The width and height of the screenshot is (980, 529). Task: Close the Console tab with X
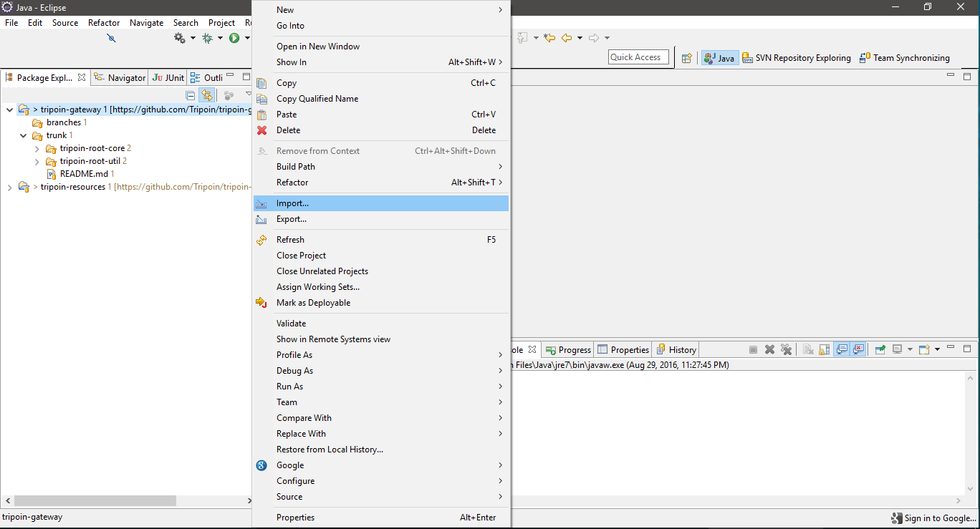532,350
